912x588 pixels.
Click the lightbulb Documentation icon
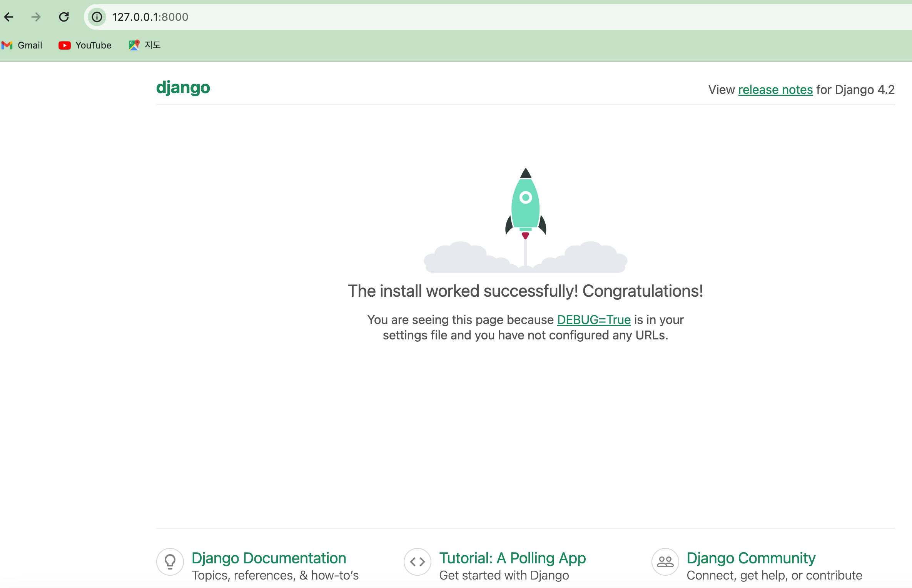[170, 562]
